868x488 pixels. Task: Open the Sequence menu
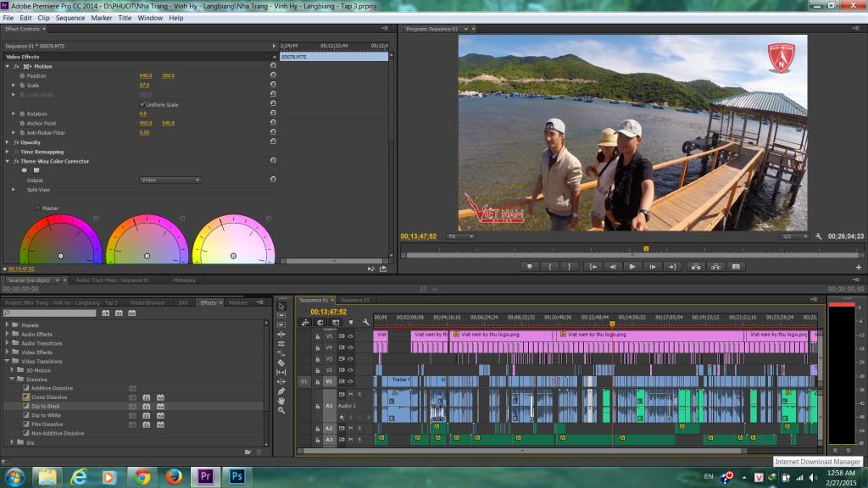pos(70,18)
